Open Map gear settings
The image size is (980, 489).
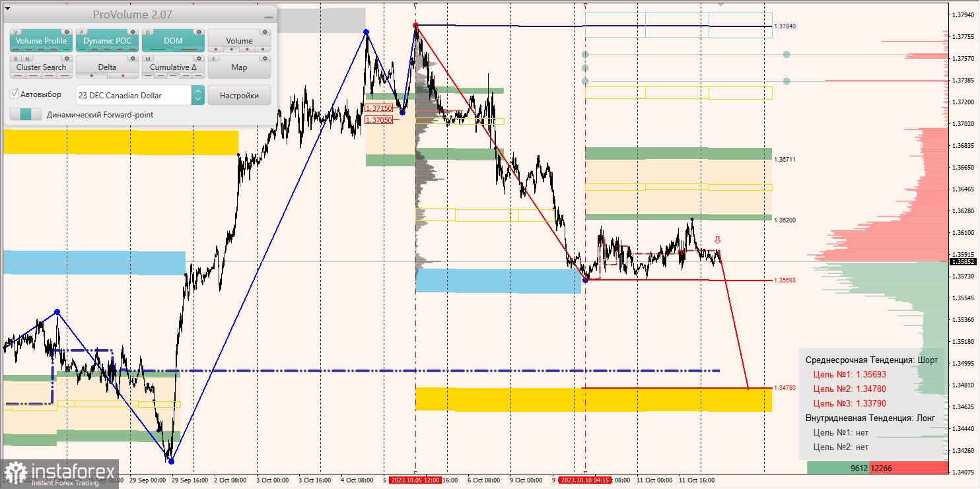(264, 58)
